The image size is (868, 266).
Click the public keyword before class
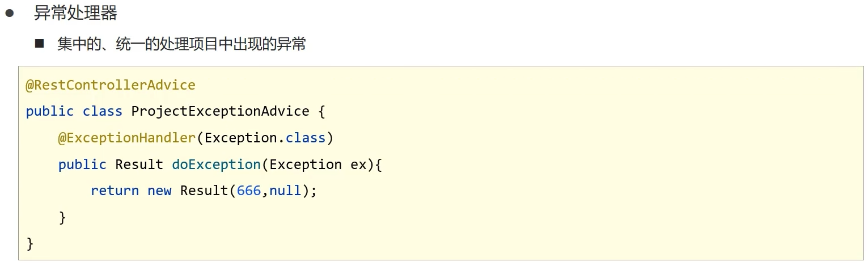[50, 111]
